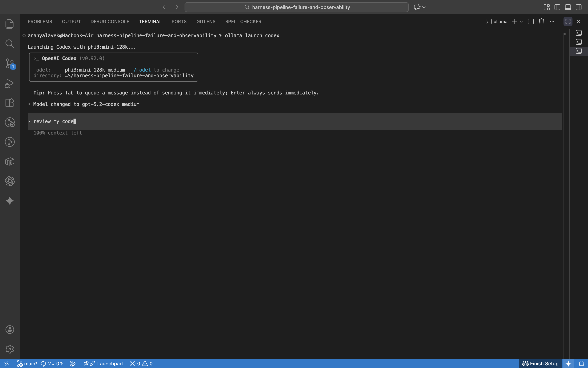This screenshot has width=588, height=368.
Task: Switch to the SPELL CHECKER tab
Action: (243, 21)
